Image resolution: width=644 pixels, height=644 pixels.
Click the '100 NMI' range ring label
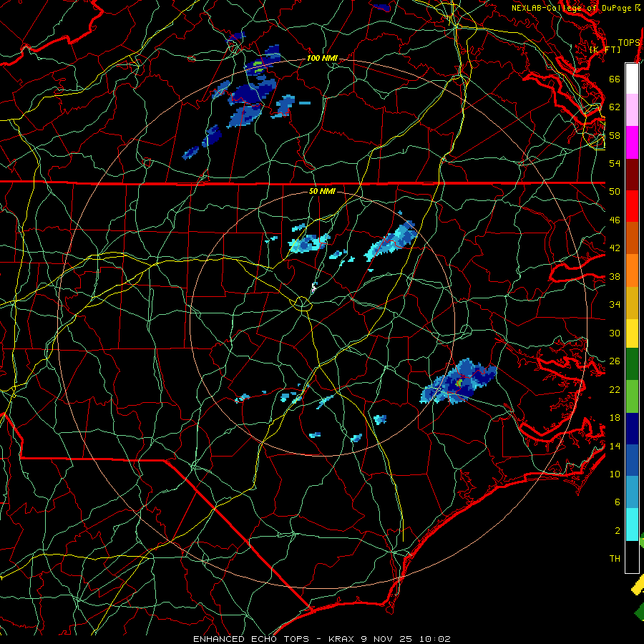(322, 58)
